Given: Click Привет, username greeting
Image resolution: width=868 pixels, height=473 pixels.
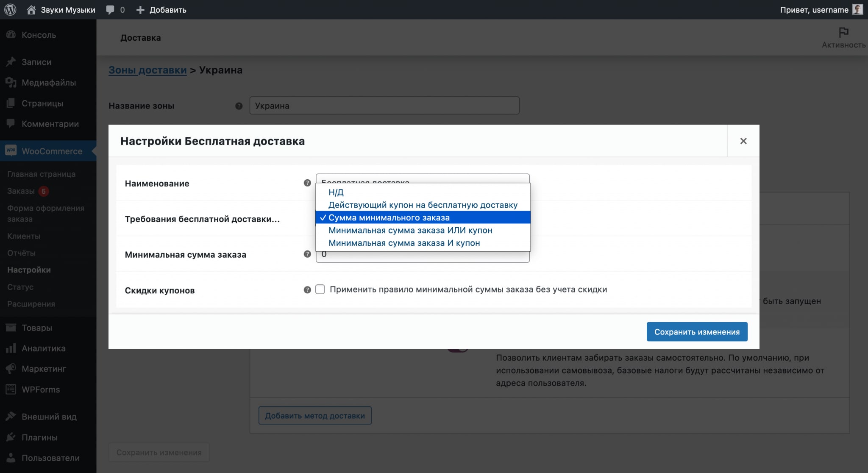Looking at the screenshot, I should click(x=814, y=10).
